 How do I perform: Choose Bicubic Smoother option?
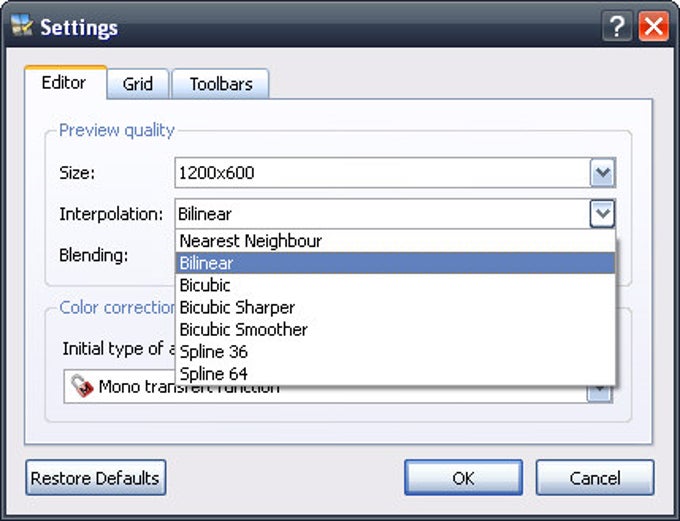(x=395, y=329)
